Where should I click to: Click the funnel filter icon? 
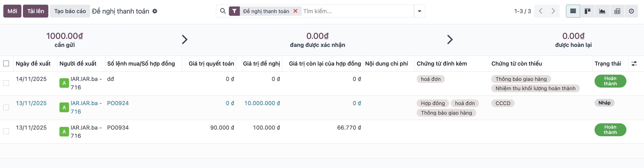(234, 11)
